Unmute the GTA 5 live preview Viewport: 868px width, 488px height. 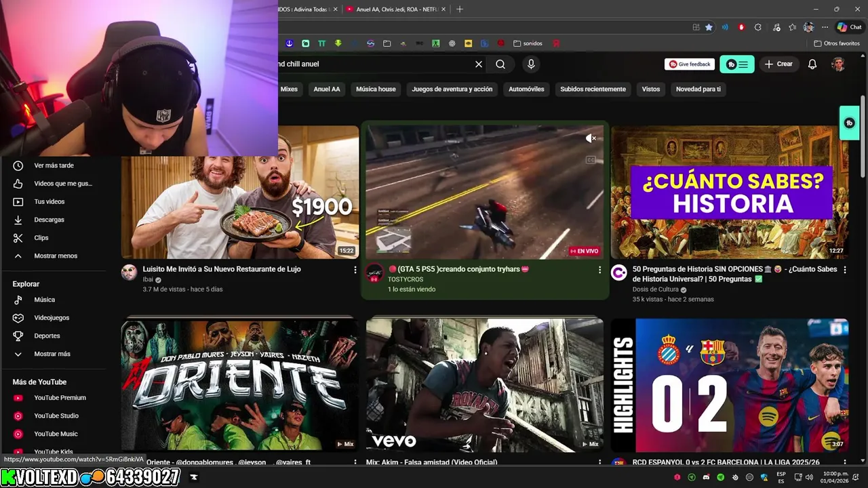click(x=591, y=138)
